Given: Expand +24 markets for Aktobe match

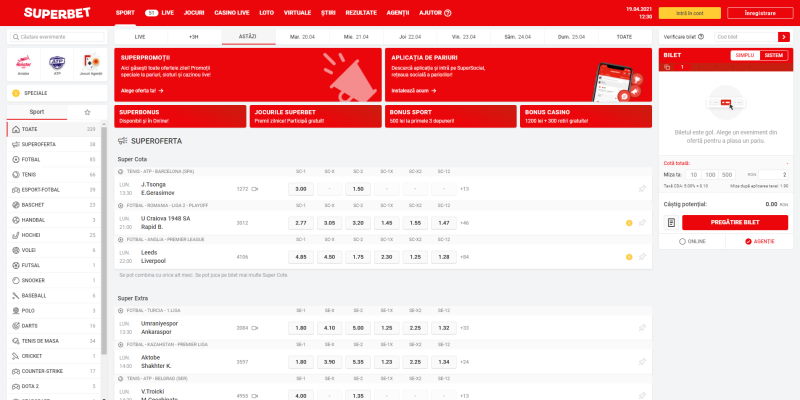Looking at the screenshot, I should [x=464, y=362].
